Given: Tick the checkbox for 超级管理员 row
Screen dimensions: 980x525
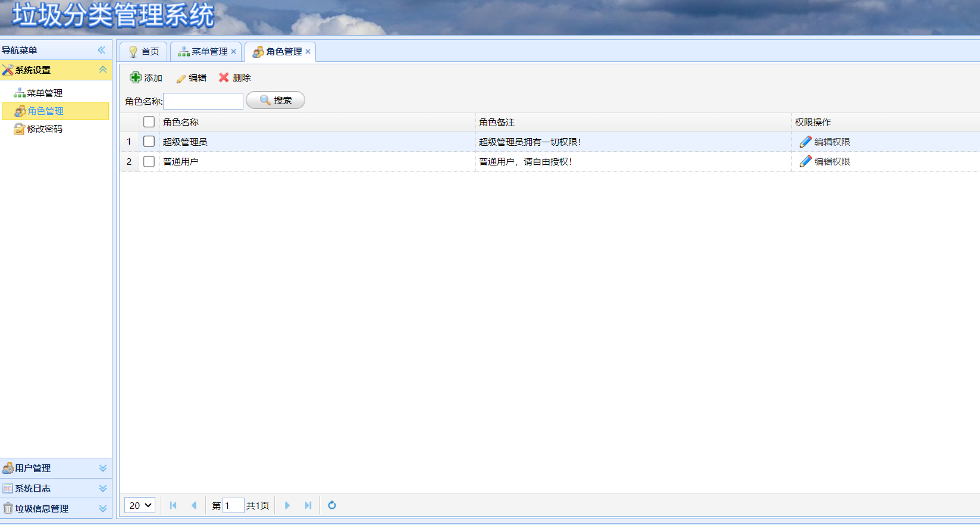Looking at the screenshot, I should point(149,142).
